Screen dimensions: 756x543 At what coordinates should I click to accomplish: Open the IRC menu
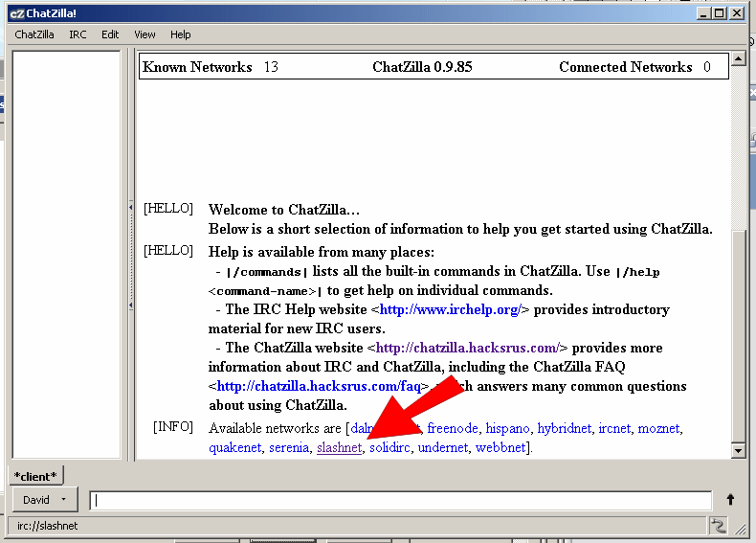point(78,34)
